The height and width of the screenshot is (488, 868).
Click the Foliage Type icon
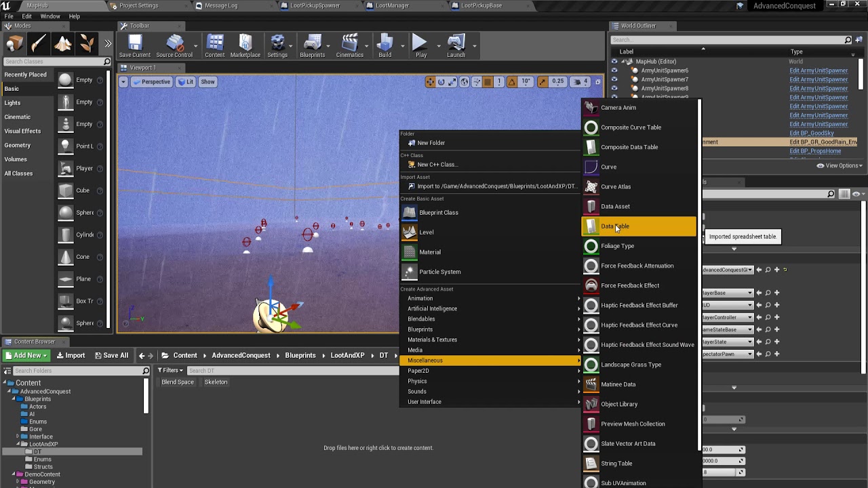point(591,246)
